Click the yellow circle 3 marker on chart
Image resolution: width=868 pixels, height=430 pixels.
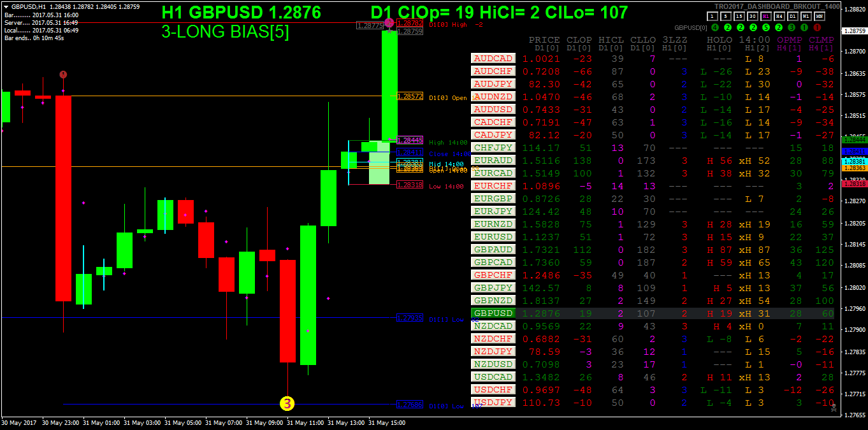click(x=287, y=403)
